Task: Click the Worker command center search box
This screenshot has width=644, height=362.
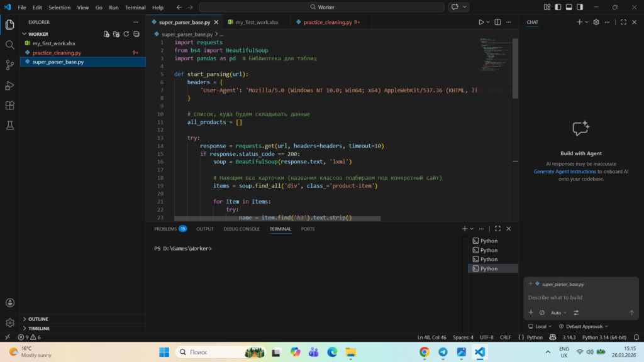Action: click(x=321, y=7)
